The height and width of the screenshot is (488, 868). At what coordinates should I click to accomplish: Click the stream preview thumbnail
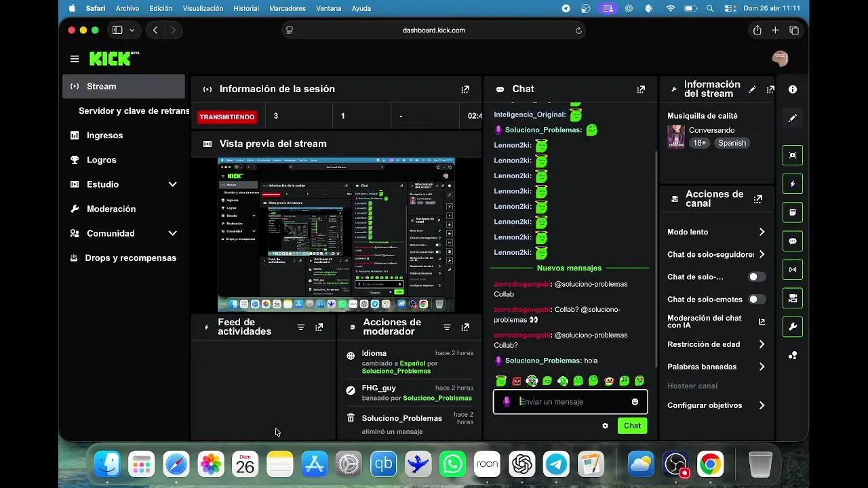pyautogui.click(x=336, y=235)
